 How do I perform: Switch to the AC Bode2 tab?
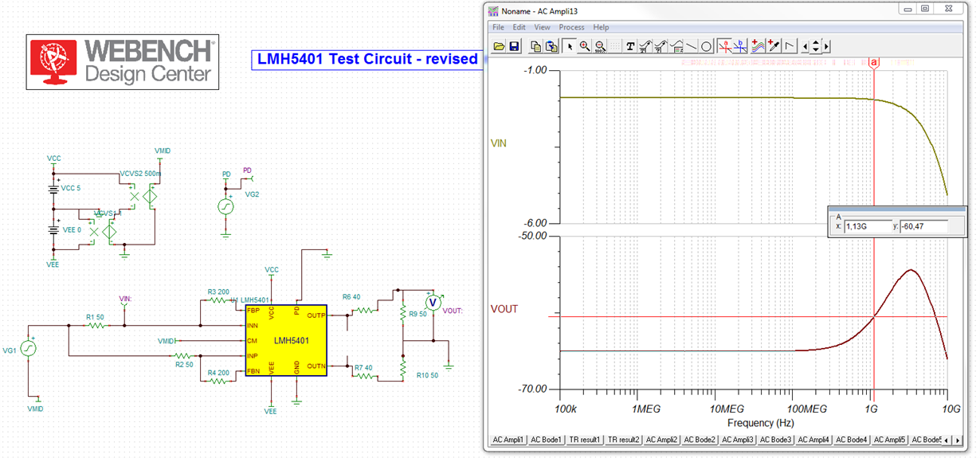(701, 440)
